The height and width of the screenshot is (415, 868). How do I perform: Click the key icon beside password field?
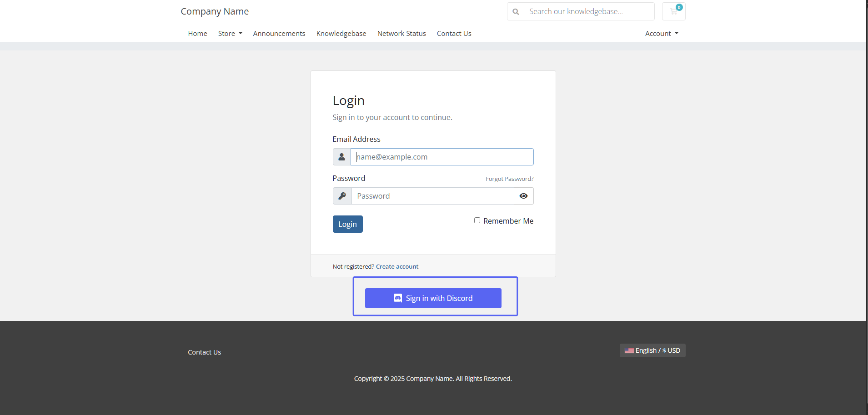[342, 196]
